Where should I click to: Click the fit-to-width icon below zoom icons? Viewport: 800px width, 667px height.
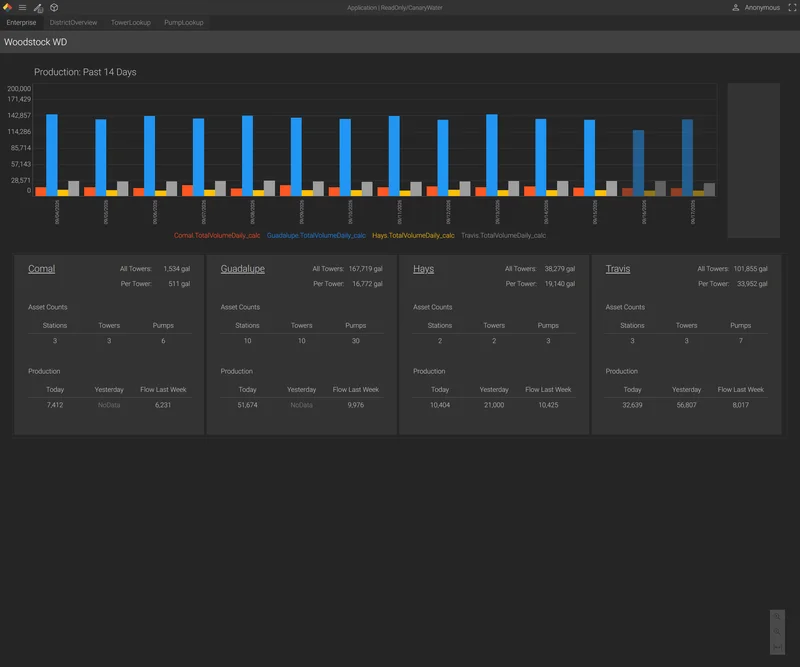tap(777, 646)
